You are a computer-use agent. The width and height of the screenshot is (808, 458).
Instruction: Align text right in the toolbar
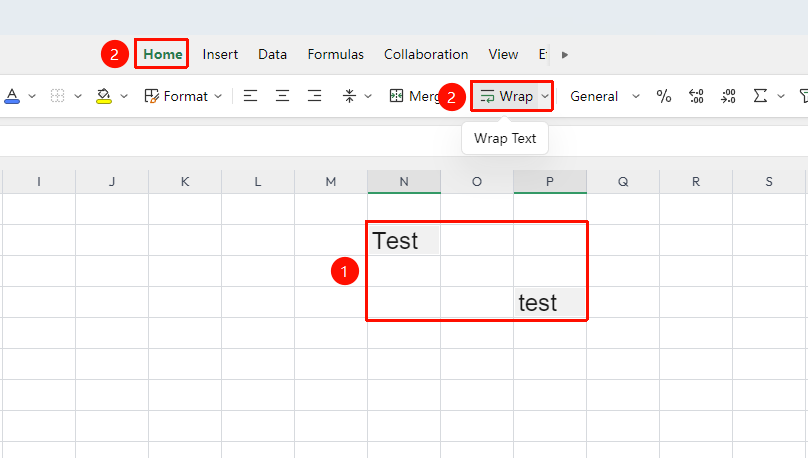click(314, 96)
